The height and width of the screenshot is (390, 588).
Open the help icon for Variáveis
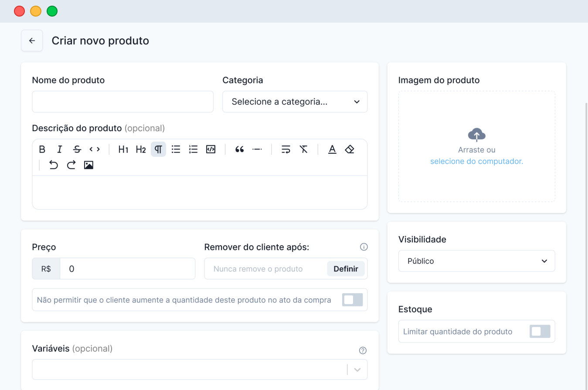click(363, 350)
